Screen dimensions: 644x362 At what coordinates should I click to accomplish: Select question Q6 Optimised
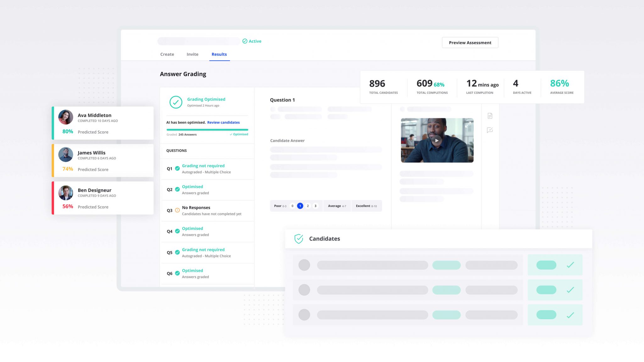(208, 274)
